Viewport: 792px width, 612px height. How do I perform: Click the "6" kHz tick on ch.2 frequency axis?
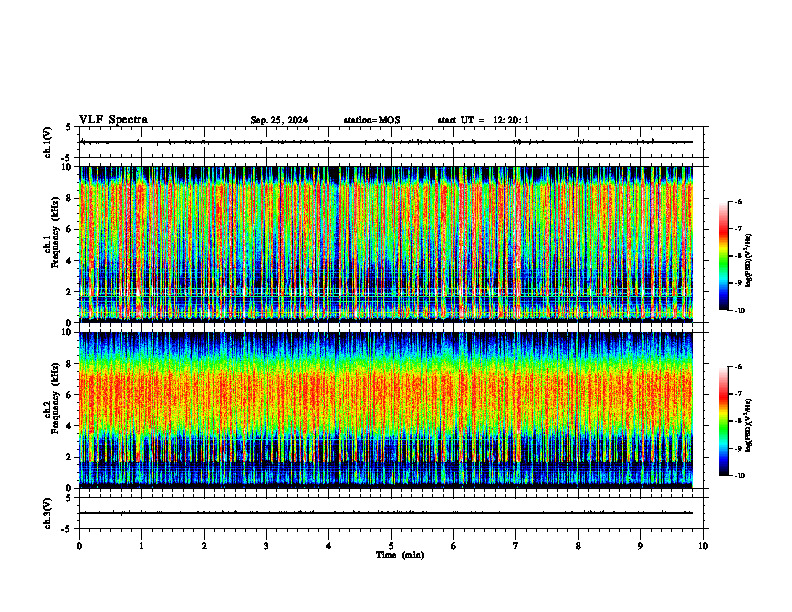coord(69,395)
